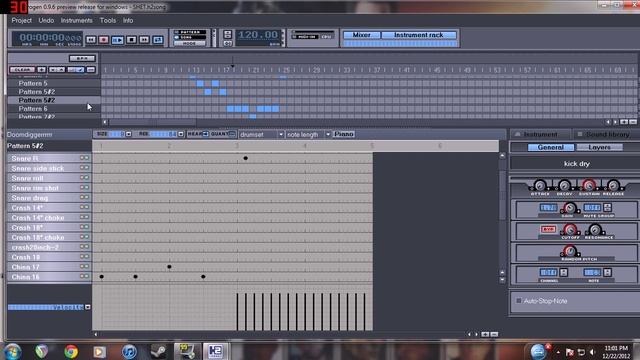Click the Random pitch knob
Image resolution: width=640 pixels, height=360 pixels.
pyautogui.click(x=570, y=251)
